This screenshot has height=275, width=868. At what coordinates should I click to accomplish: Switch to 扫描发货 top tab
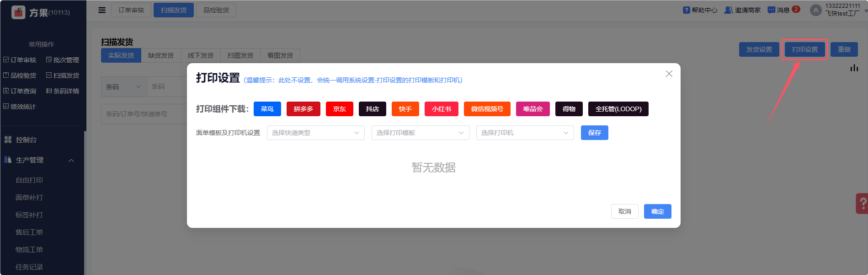174,10
